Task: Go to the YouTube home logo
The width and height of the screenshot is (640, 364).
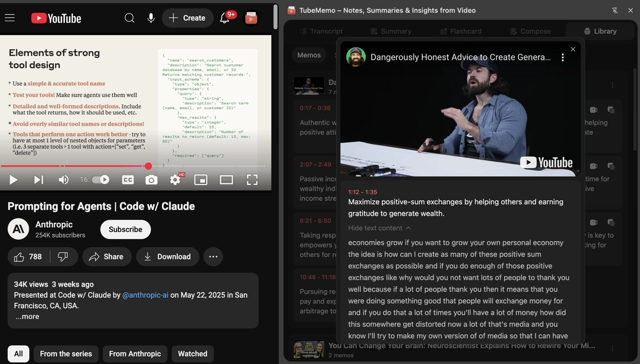Action: tap(56, 18)
